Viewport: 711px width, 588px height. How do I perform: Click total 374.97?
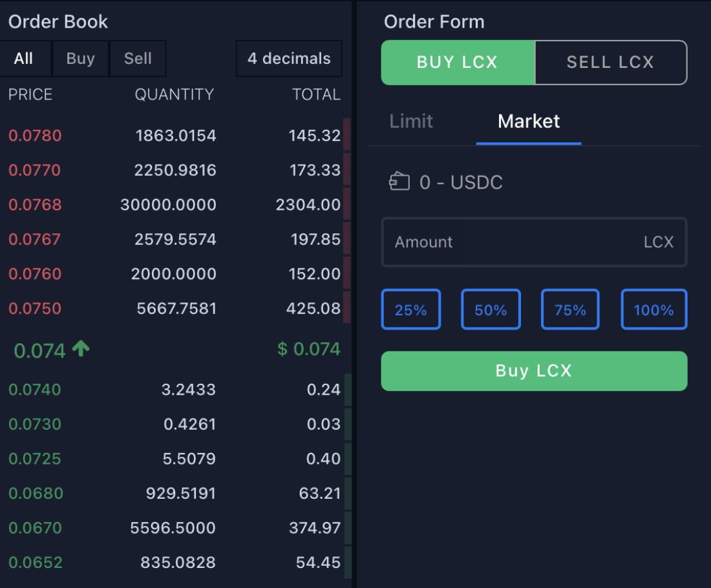315,528
